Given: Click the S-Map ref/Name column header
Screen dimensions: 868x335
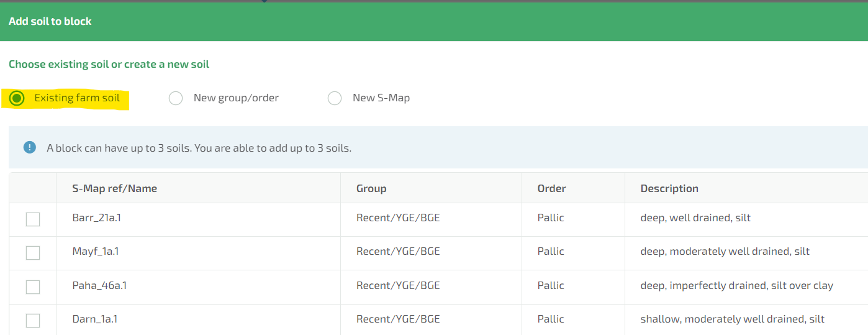Looking at the screenshot, I should 114,188.
